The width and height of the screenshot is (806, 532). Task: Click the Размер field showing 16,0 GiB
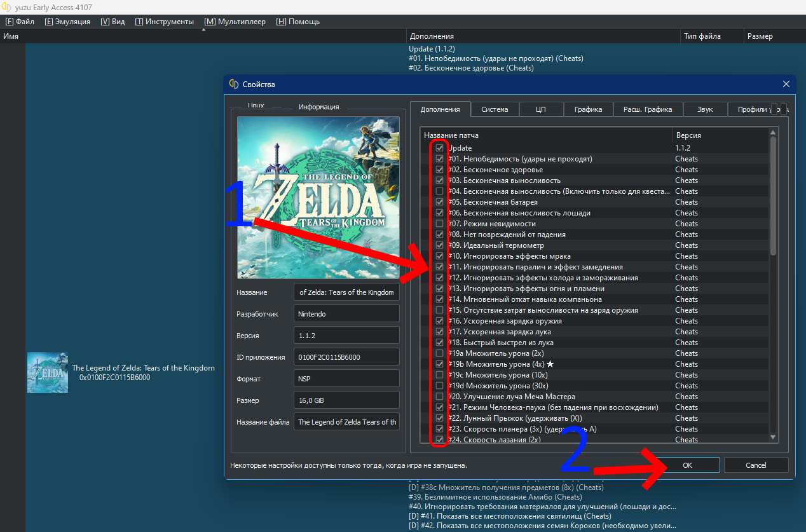(347, 400)
